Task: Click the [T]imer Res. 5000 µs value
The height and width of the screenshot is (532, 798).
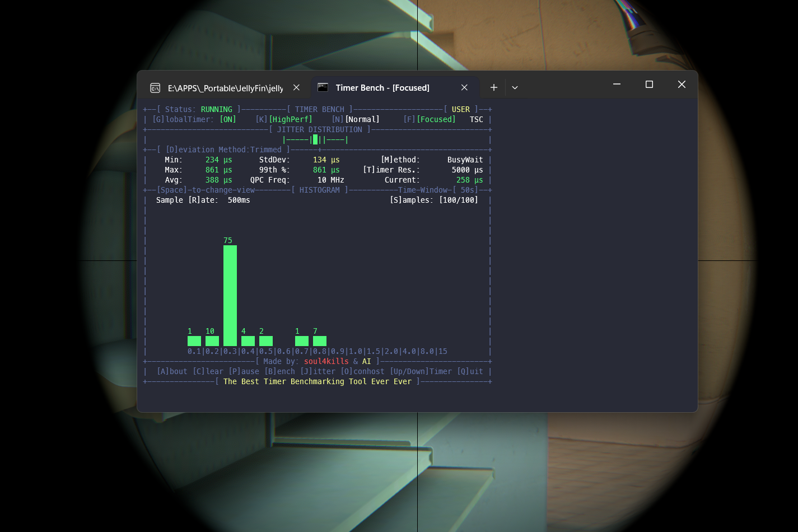Action: [468, 170]
